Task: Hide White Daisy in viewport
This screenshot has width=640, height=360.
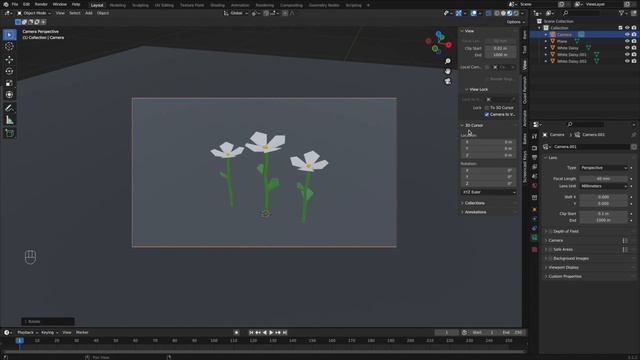Action: (627, 48)
